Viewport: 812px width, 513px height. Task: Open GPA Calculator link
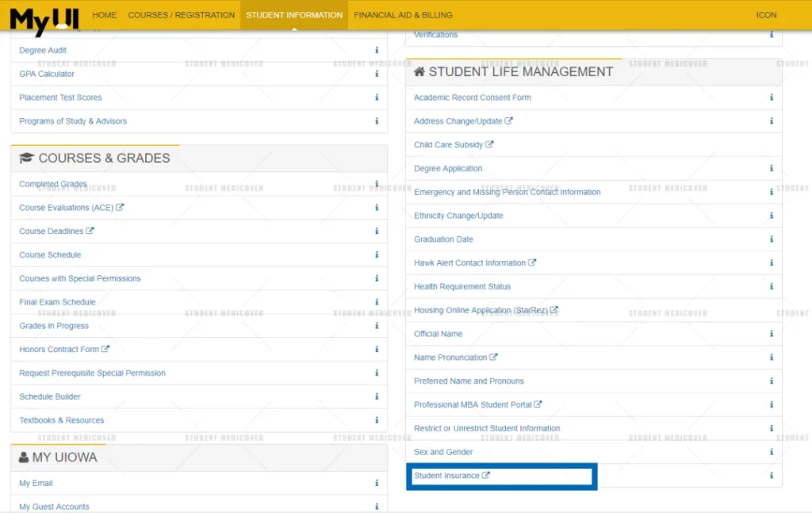click(x=47, y=74)
